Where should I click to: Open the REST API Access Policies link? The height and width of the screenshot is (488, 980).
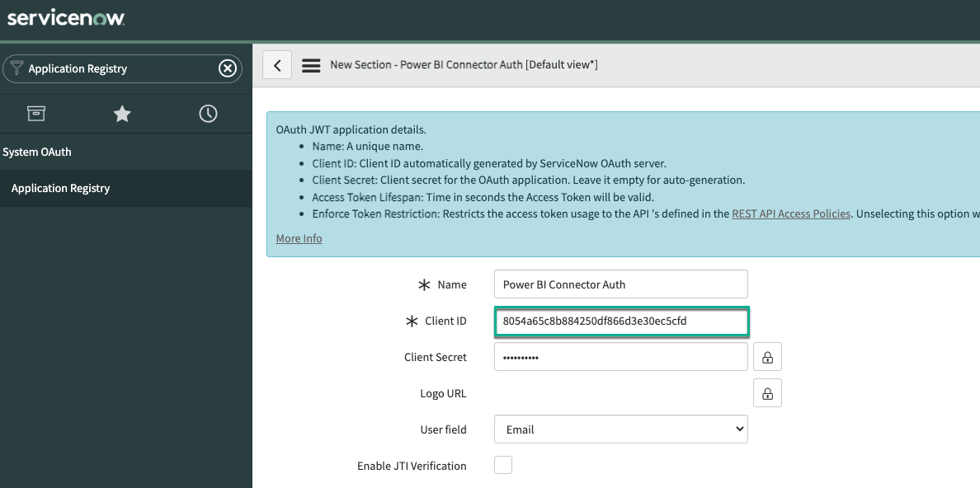point(791,213)
